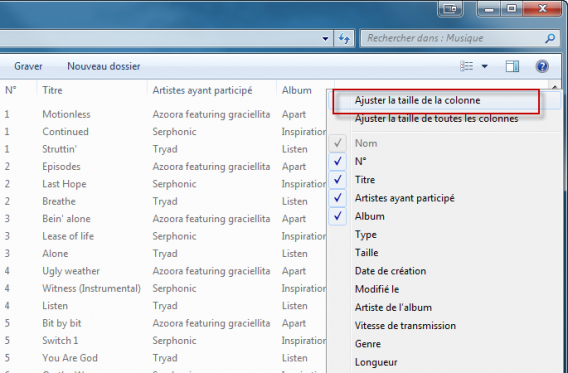Click the window mode icon in the title bar

pos(450,9)
